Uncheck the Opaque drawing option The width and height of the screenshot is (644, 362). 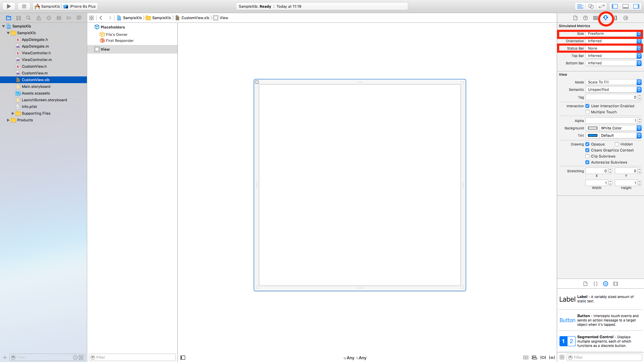pos(588,144)
